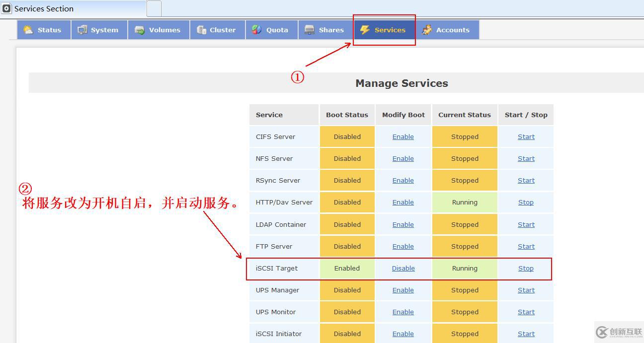The width and height of the screenshot is (644, 343).
Task: Open the new blank browser tab
Action: point(154,8)
